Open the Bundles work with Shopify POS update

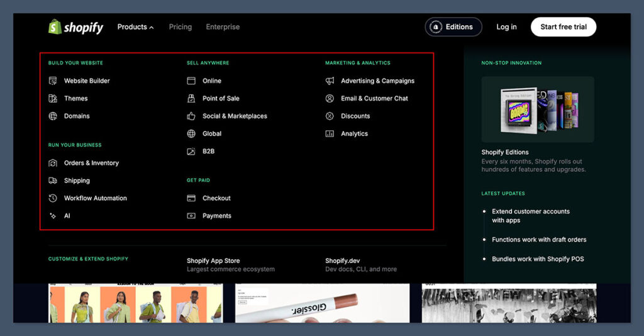[x=538, y=259]
